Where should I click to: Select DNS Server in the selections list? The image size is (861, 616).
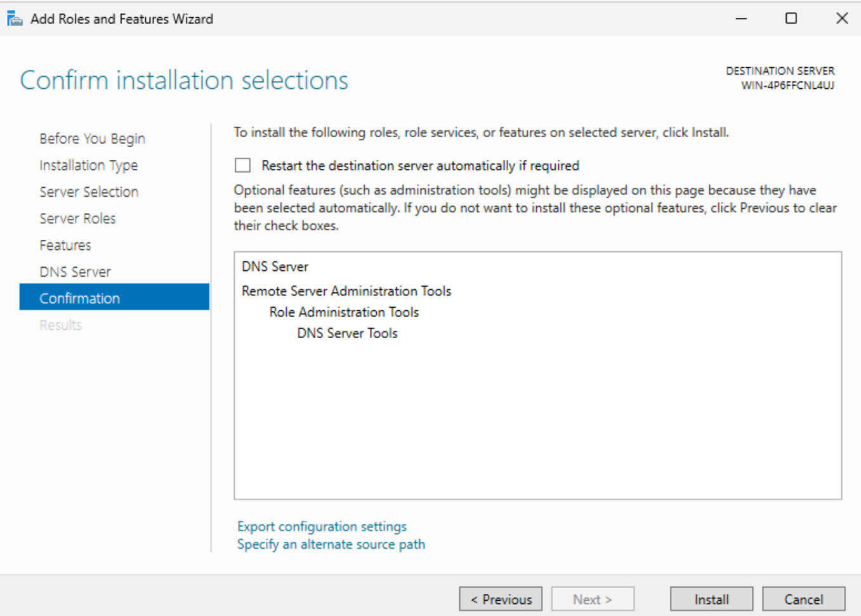275,267
